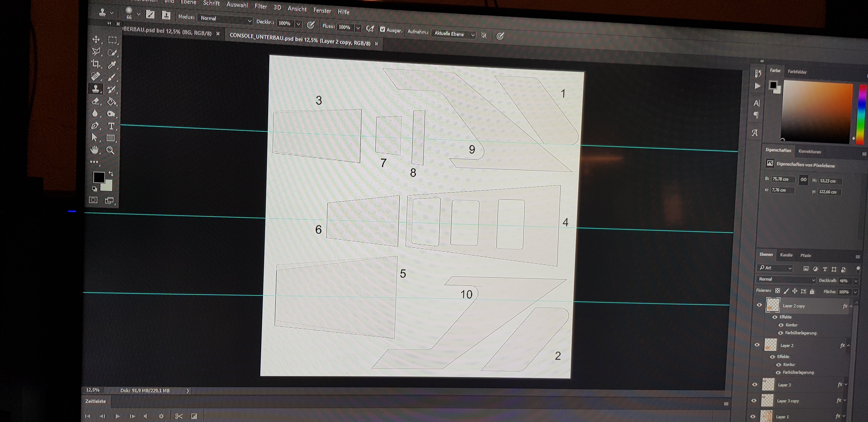
Task: Open the Modus blend mode dropdown
Action: 225,20
